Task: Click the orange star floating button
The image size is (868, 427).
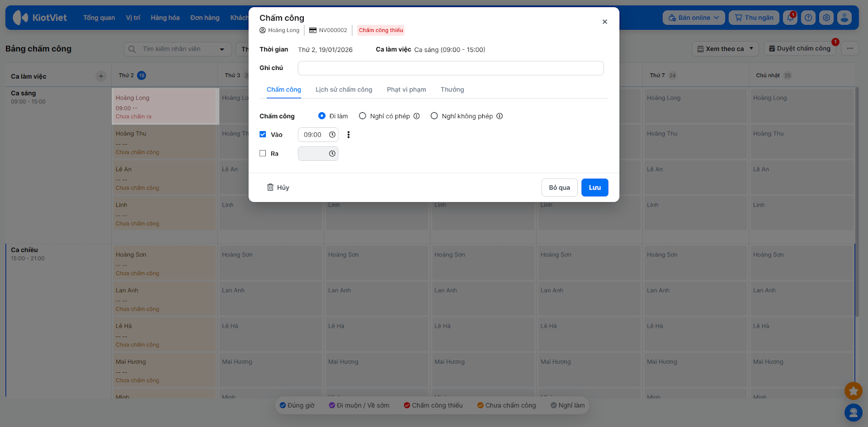Action: pos(853,391)
